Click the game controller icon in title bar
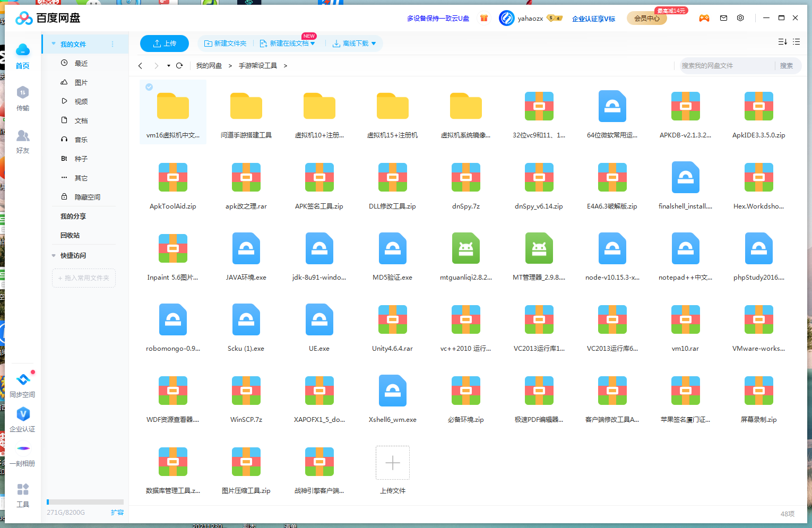This screenshot has width=812, height=528. (704, 18)
